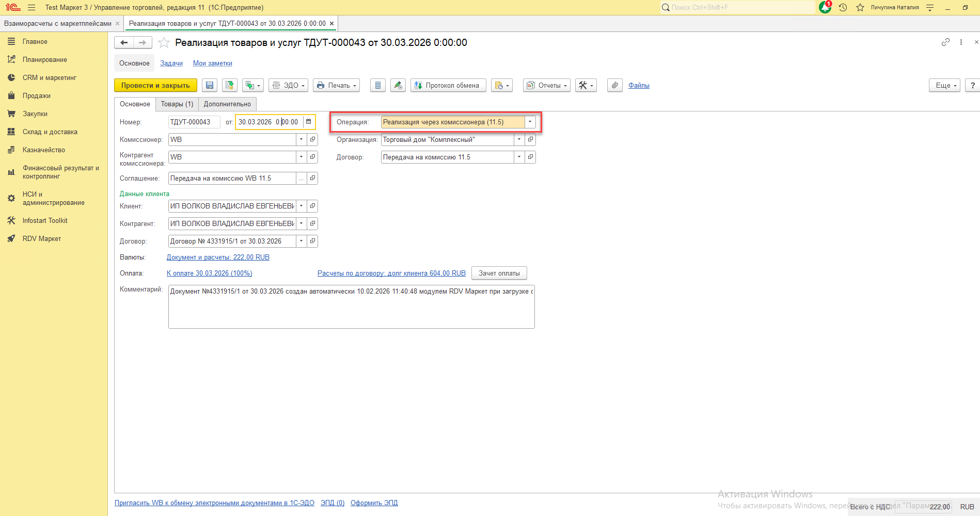This screenshot has height=516, width=980.
Task: Open the Комиссионер WB record
Action: pyautogui.click(x=312, y=140)
